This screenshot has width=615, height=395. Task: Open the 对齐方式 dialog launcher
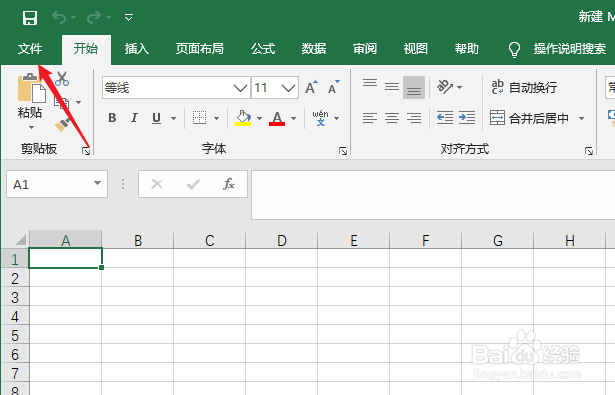tap(589, 151)
